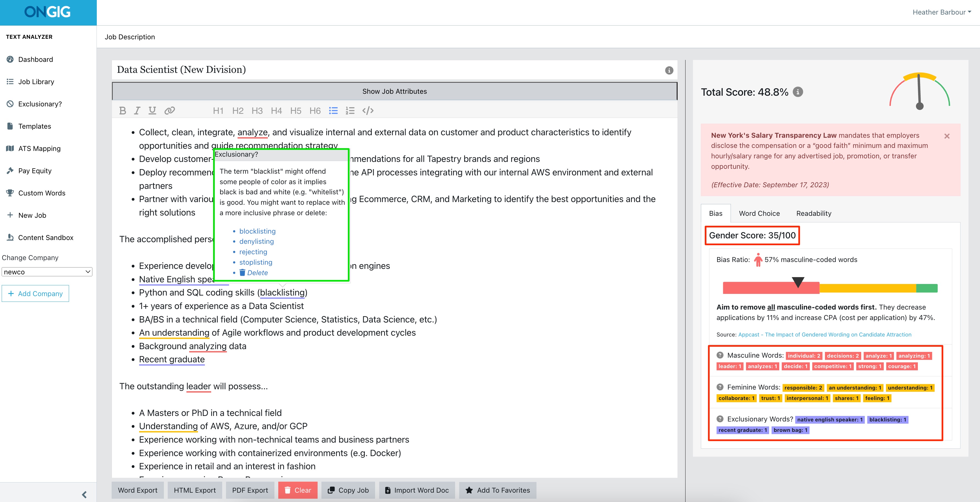
Task: Expand Show Job Attributes bar
Action: (x=394, y=91)
